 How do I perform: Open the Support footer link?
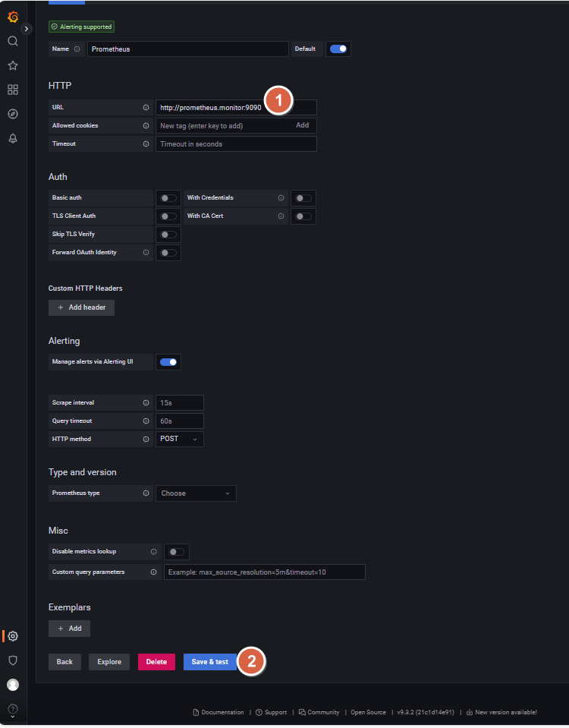[272, 712]
